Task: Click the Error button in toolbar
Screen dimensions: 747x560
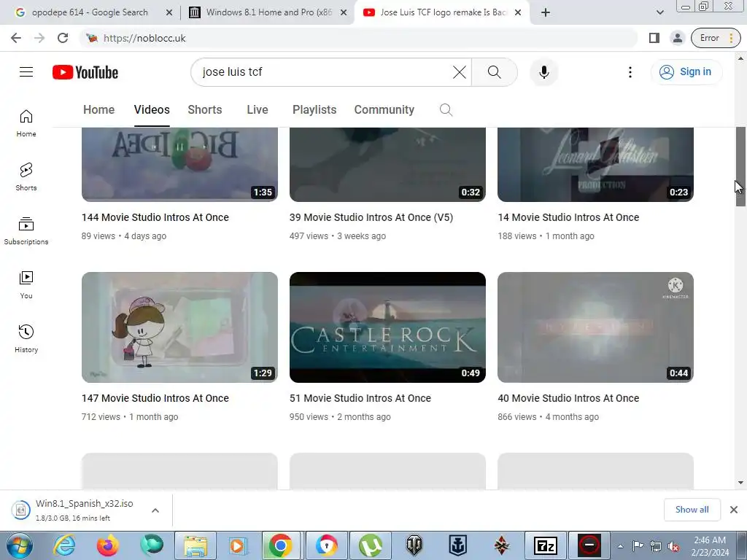Action: pos(715,38)
